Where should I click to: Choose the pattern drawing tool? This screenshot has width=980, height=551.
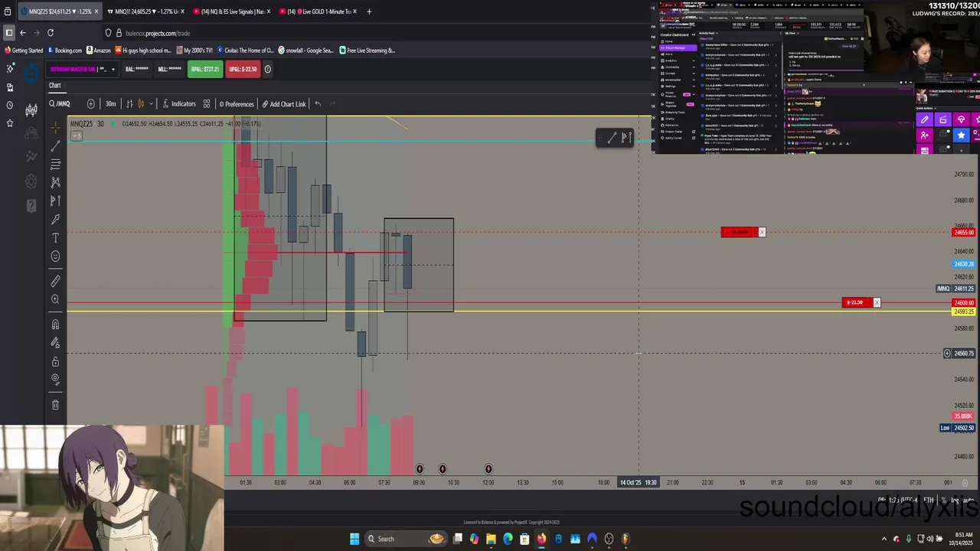55,183
